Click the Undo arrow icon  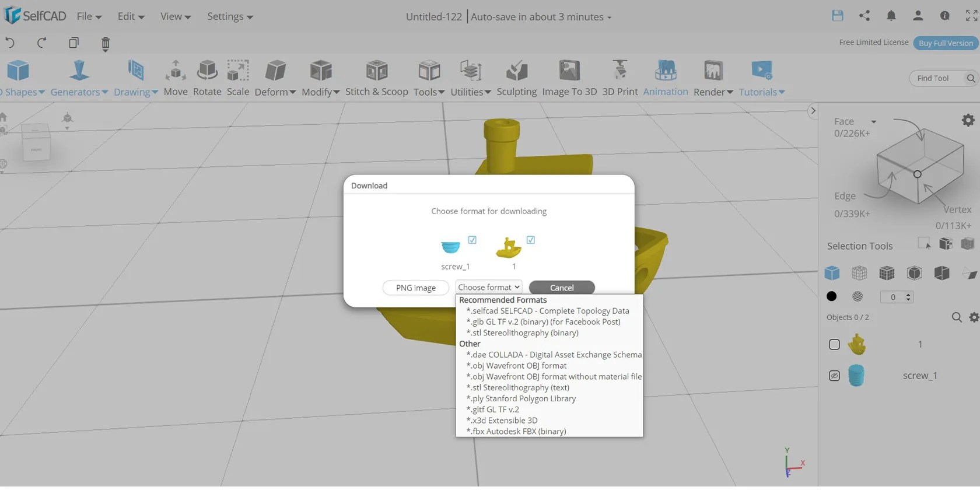click(9, 43)
